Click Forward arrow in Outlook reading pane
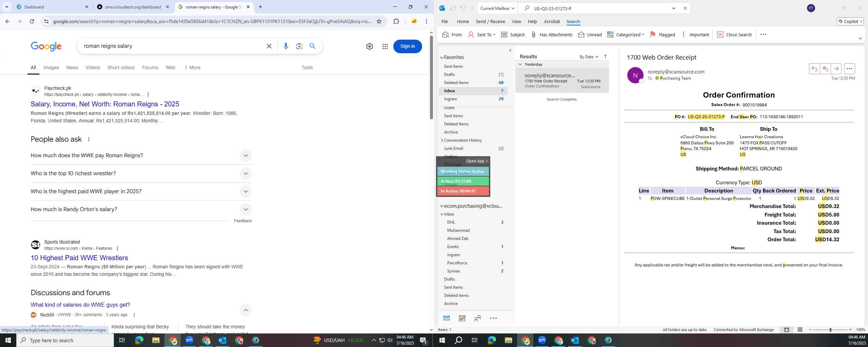Viewport: 868px width, 347px height. click(x=836, y=69)
